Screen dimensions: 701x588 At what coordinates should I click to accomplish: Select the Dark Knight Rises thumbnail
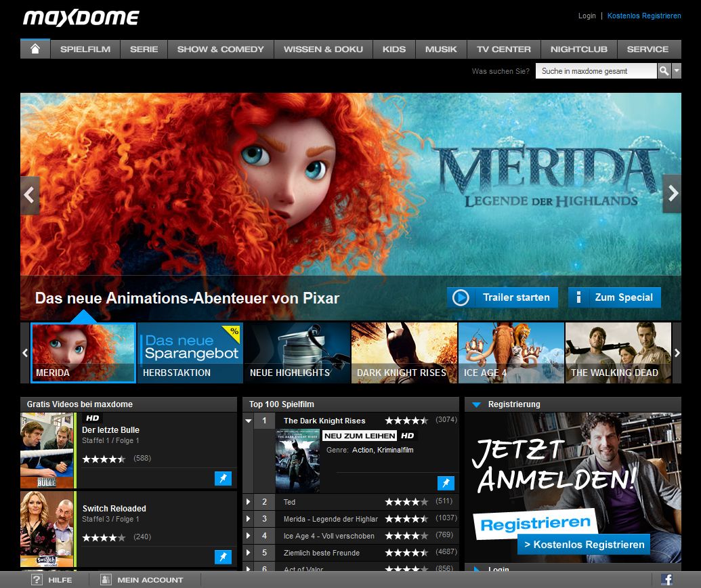[404, 353]
